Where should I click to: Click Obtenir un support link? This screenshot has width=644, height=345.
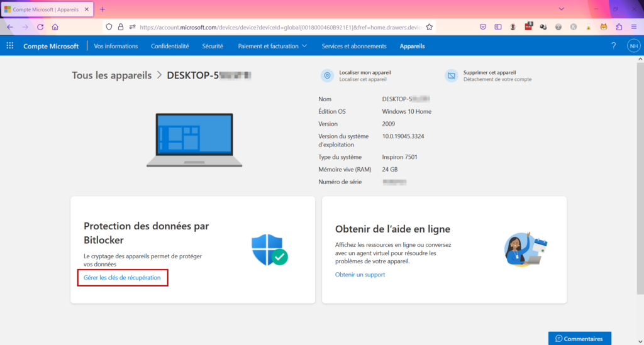[x=360, y=275]
